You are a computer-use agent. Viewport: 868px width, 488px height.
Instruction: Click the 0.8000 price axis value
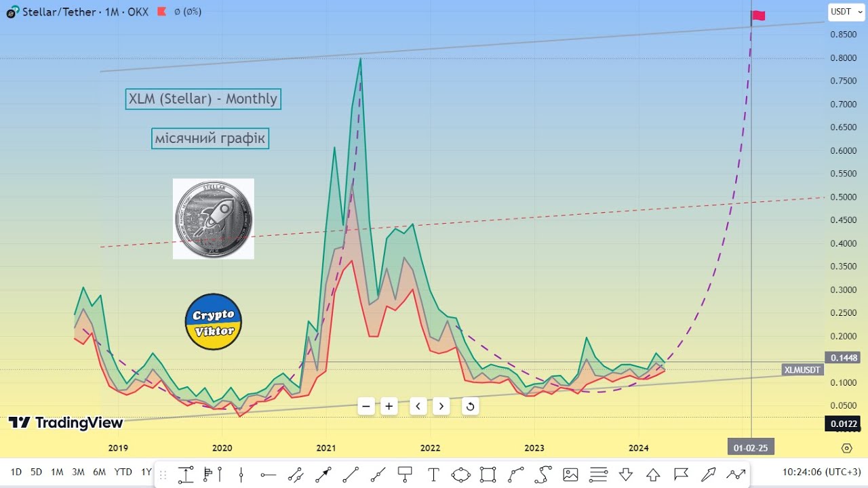[844, 58]
